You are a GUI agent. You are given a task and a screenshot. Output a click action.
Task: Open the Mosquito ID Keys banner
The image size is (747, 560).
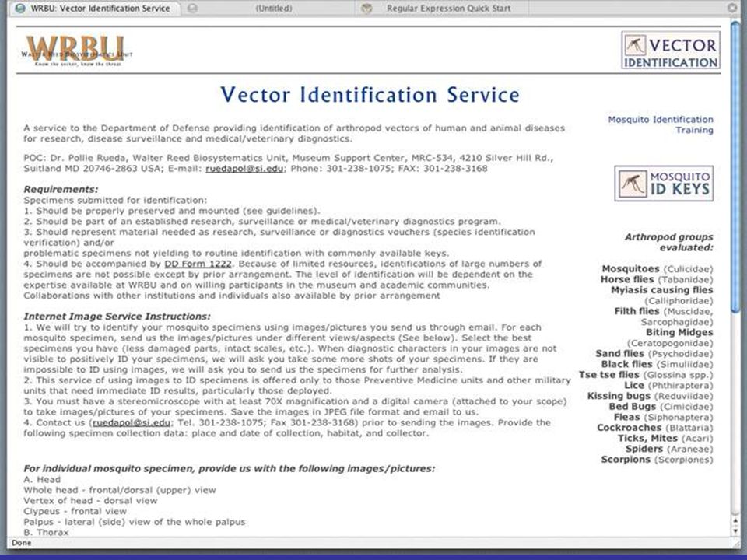point(664,184)
